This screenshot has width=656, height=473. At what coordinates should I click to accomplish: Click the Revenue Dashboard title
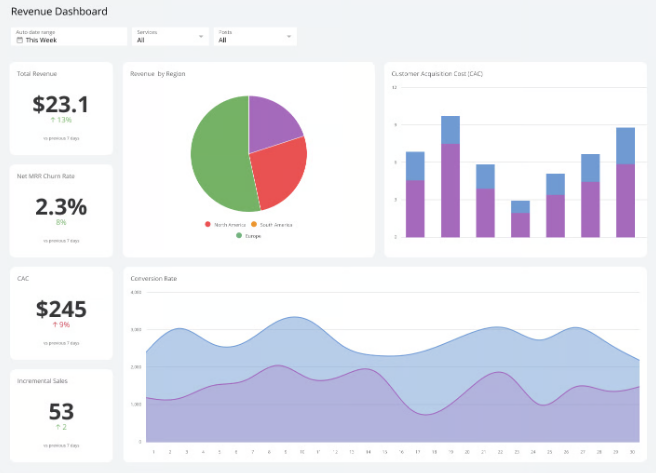pos(59,11)
